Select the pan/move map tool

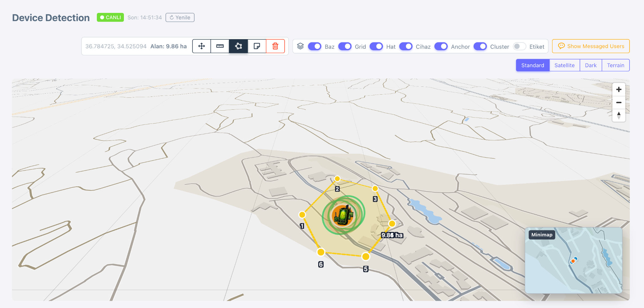pyautogui.click(x=202, y=46)
